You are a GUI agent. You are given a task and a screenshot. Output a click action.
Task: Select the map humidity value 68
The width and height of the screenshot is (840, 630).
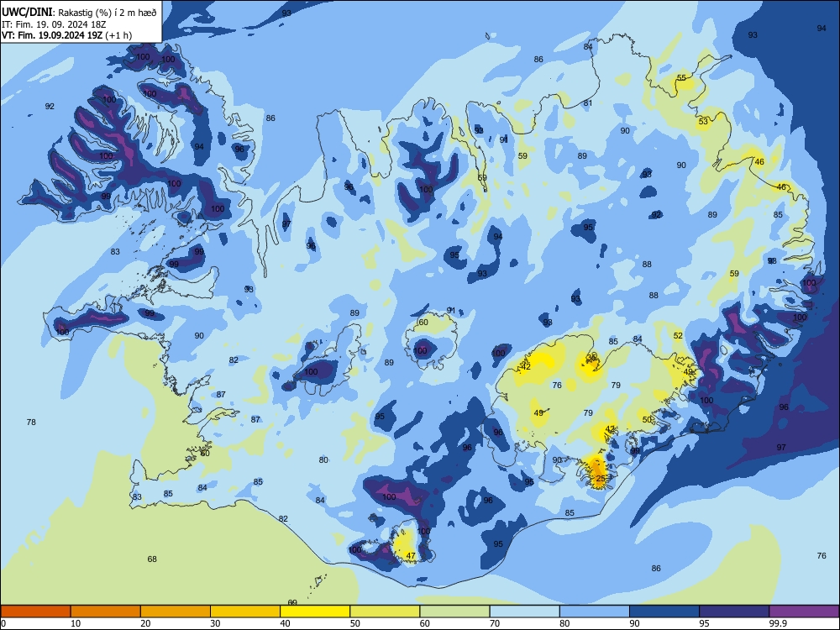tap(152, 559)
